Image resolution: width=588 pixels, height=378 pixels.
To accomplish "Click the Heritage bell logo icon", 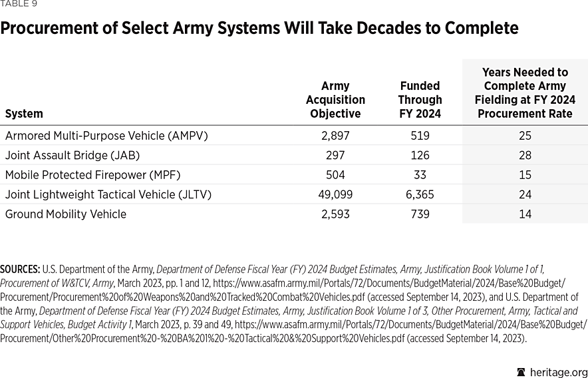I will [521, 371].
